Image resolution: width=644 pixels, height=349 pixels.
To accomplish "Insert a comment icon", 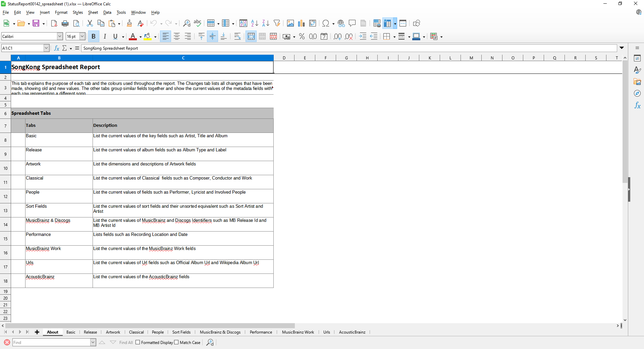I will tap(352, 23).
